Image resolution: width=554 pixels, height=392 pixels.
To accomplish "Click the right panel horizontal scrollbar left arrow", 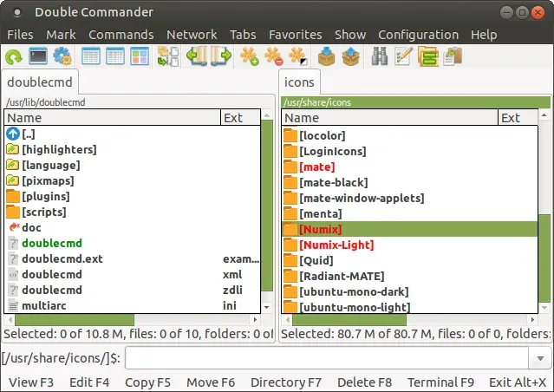I will pos(288,319).
